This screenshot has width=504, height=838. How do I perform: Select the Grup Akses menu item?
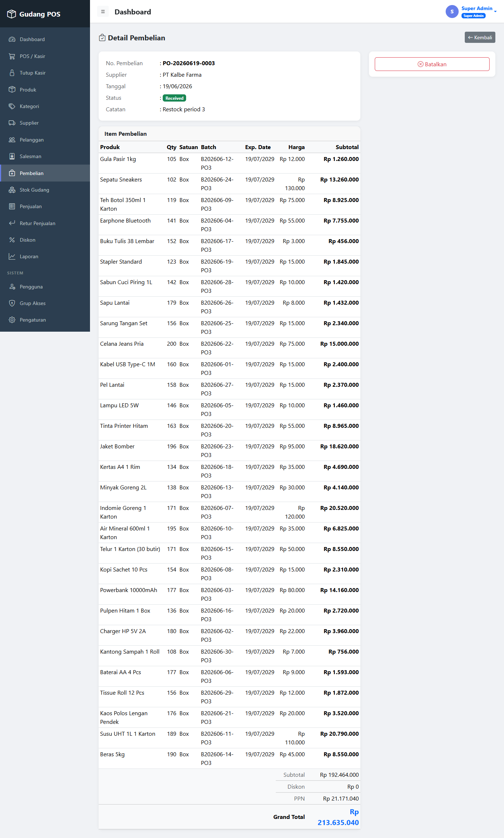pyautogui.click(x=45, y=303)
